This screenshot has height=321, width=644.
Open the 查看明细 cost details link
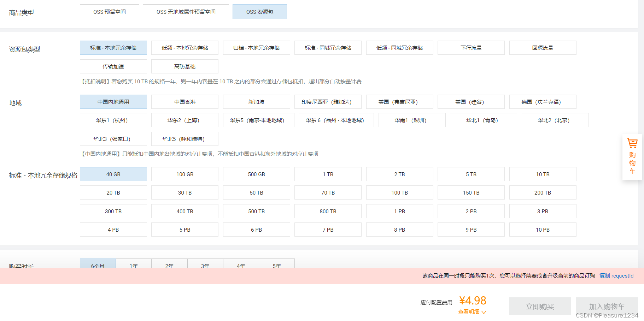click(x=469, y=312)
